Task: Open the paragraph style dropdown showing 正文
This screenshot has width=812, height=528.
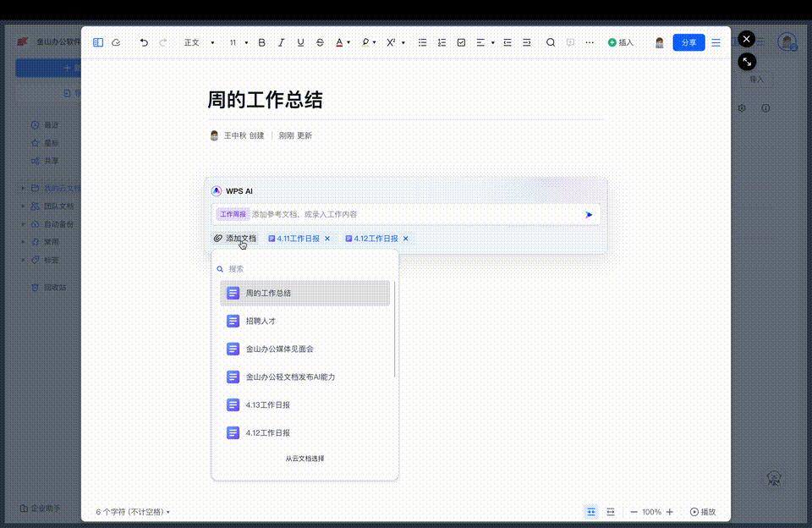Action: (197, 42)
